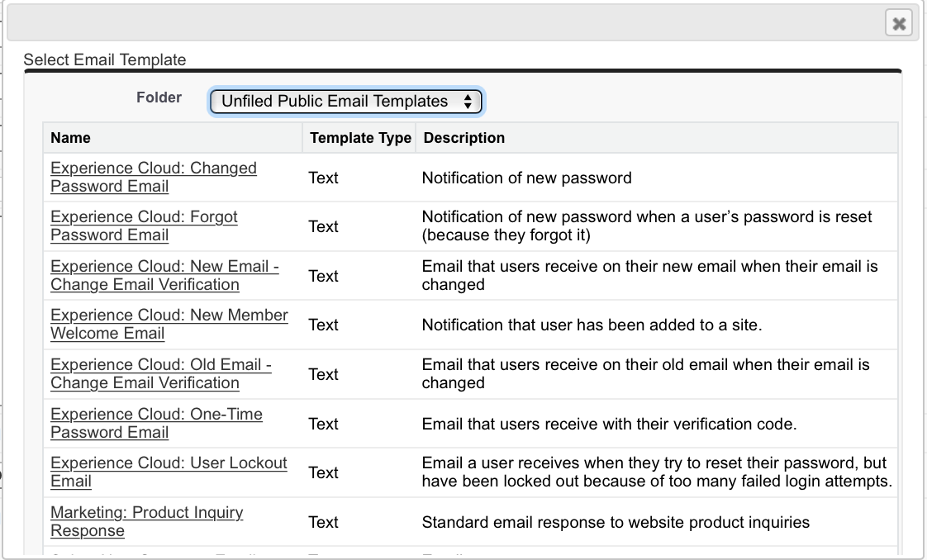
Task: Click 'Notification that user has been added' text
Action: pyautogui.click(x=592, y=325)
